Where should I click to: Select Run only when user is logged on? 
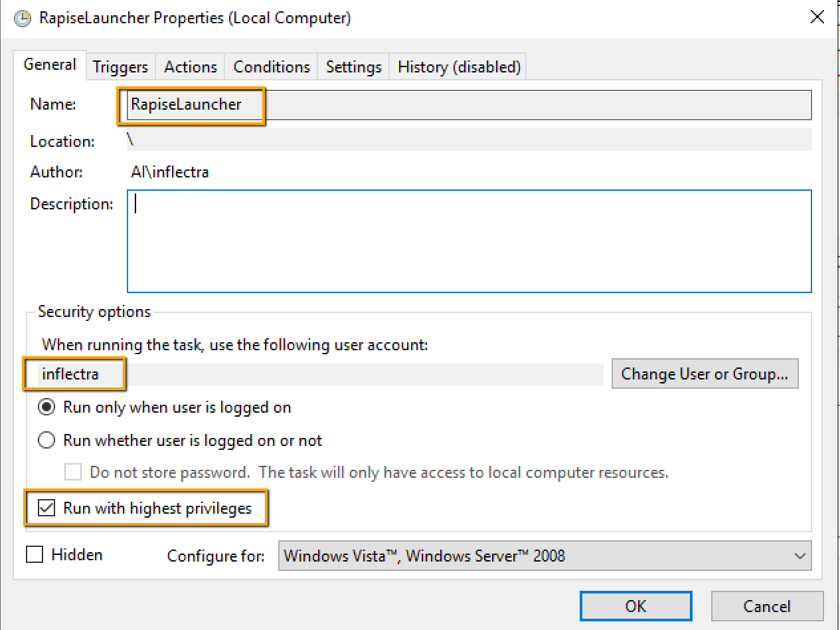[x=46, y=407]
